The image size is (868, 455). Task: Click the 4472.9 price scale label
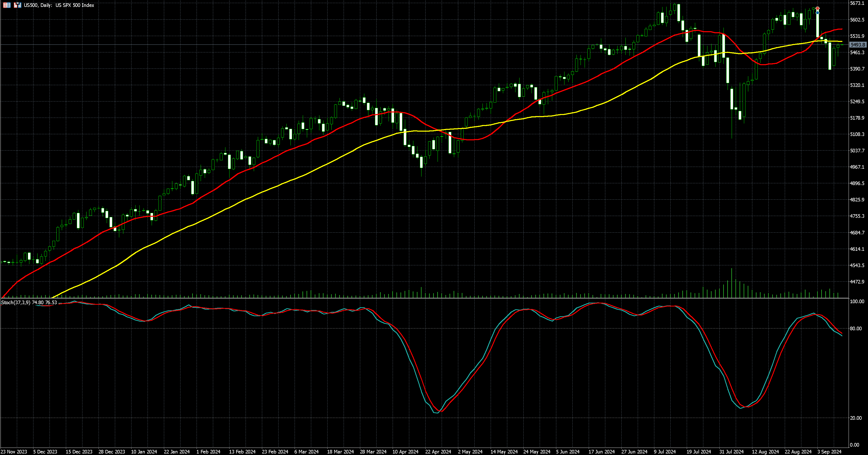(857, 282)
